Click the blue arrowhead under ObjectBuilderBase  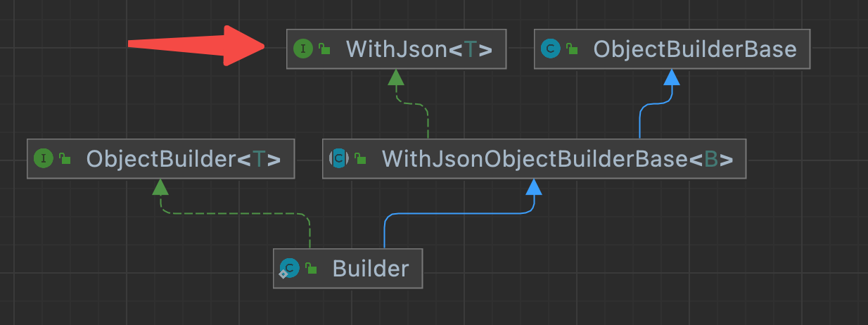coord(672,77)
